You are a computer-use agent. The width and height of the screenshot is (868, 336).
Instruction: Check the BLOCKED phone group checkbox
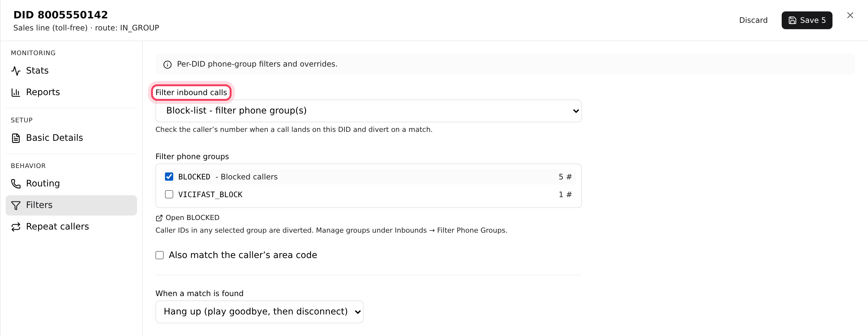[x=169, y=177]
